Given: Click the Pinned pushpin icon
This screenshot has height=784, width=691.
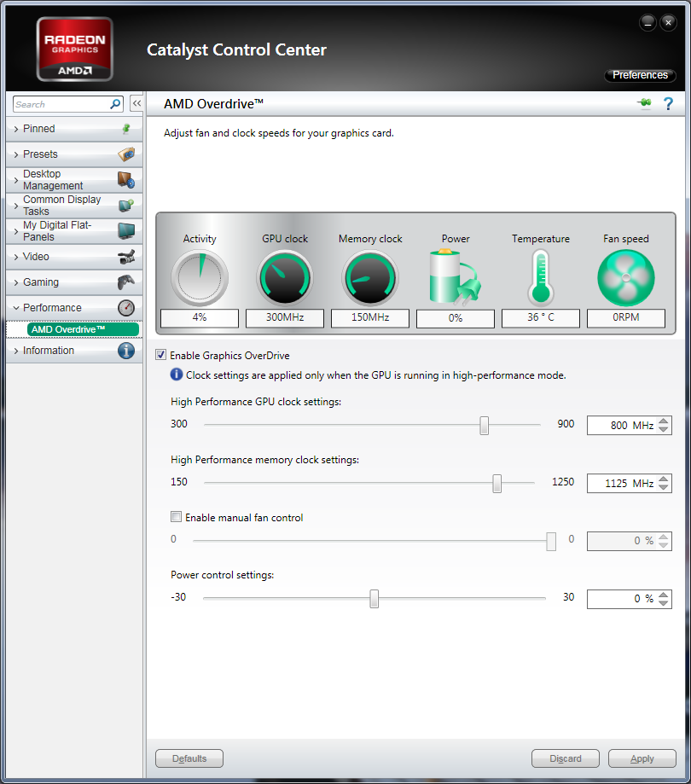Looking at the screenshot, I should [x=126, y=129].
